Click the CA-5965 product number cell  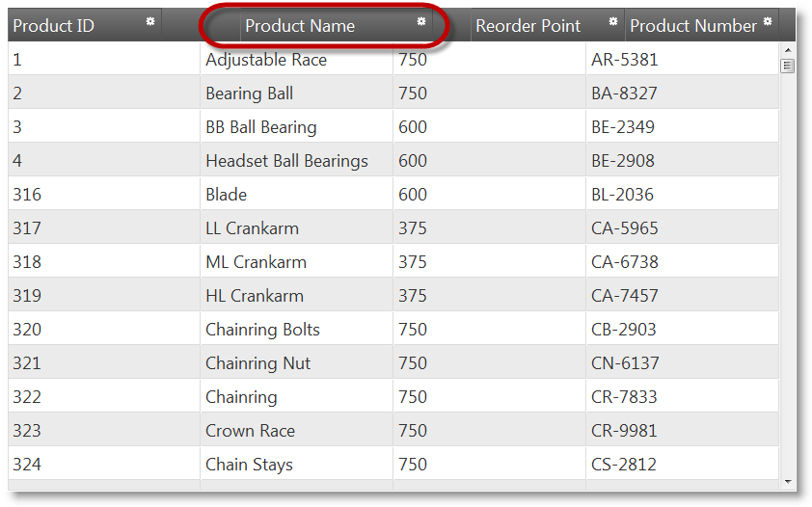pyautogui.click(x=624, y=228)
